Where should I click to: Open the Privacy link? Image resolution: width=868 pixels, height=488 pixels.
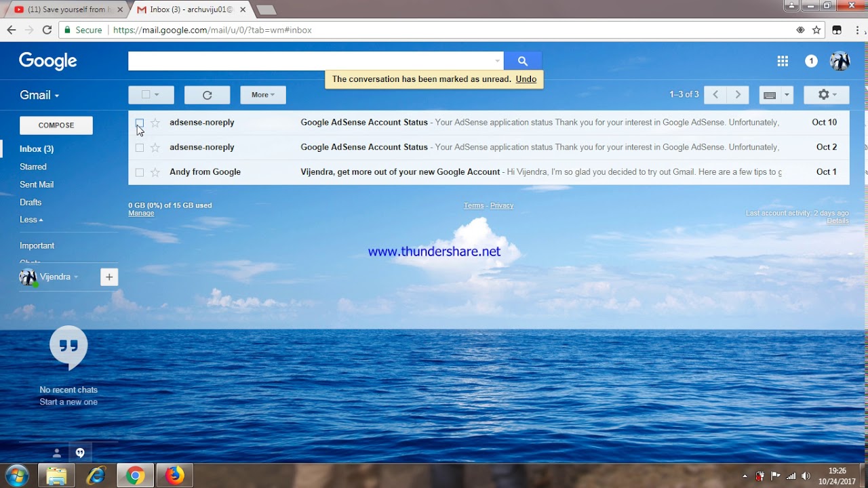(x=502, y=205)
